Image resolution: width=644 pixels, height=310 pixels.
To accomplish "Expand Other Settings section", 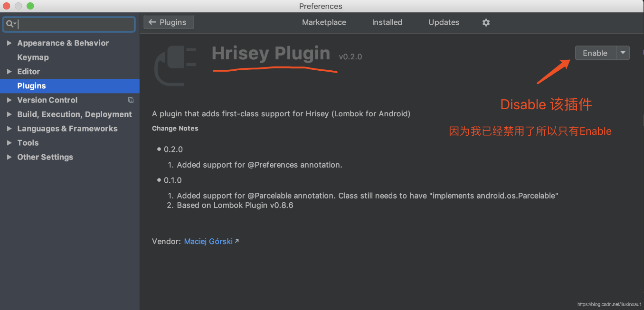I will tap(9, 157).
